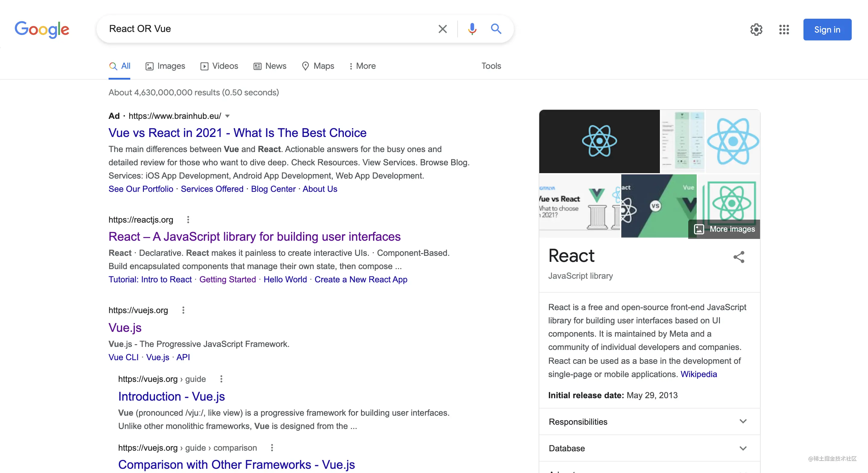Screen dimensions: 868x473
Task: Open 'Vue vs React in 2021' ad link
Action: [x=237, y=133]
